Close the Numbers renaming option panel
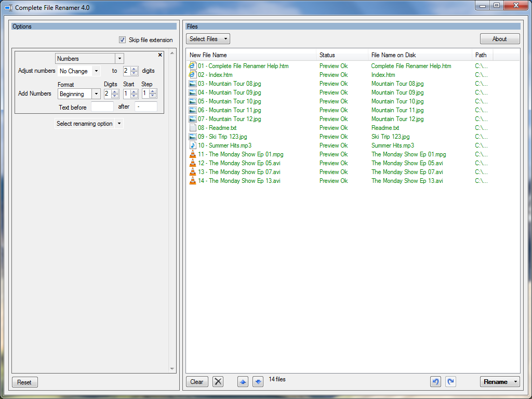This screenshot has width=532, height=399. (160, 55)
